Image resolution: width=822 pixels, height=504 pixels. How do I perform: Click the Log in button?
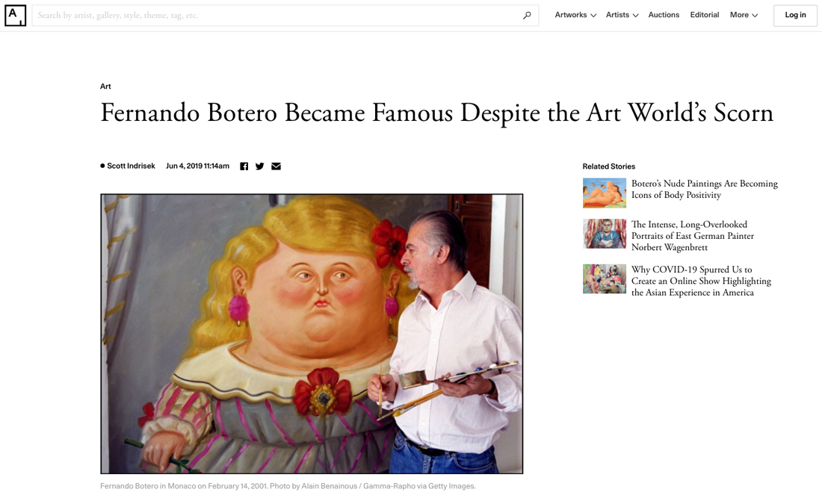point(795,15)
